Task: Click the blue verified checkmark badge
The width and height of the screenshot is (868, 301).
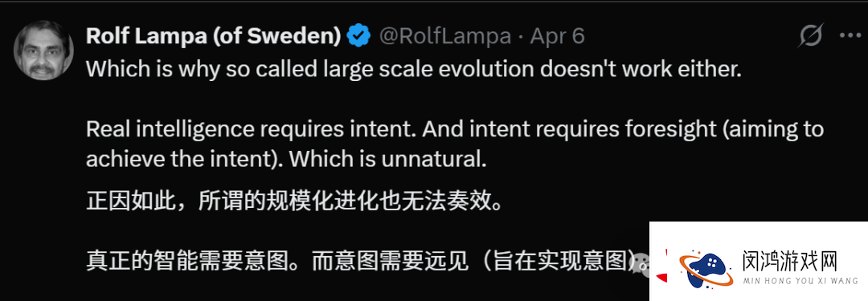Action: pyautogui.click(x=358, y=36)
